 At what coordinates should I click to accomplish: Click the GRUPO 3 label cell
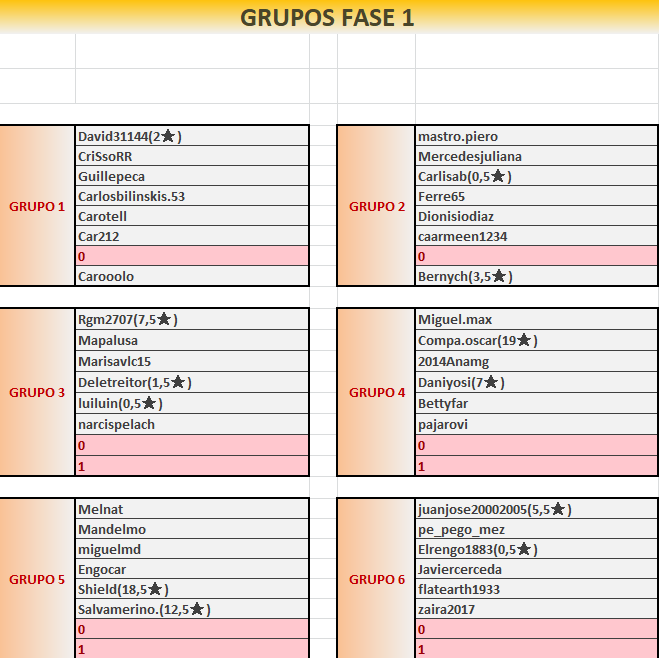coord(37,393)
